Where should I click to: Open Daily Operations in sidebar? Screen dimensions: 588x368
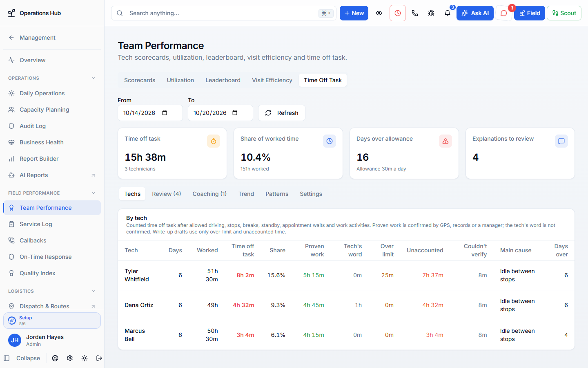point(52,93)
